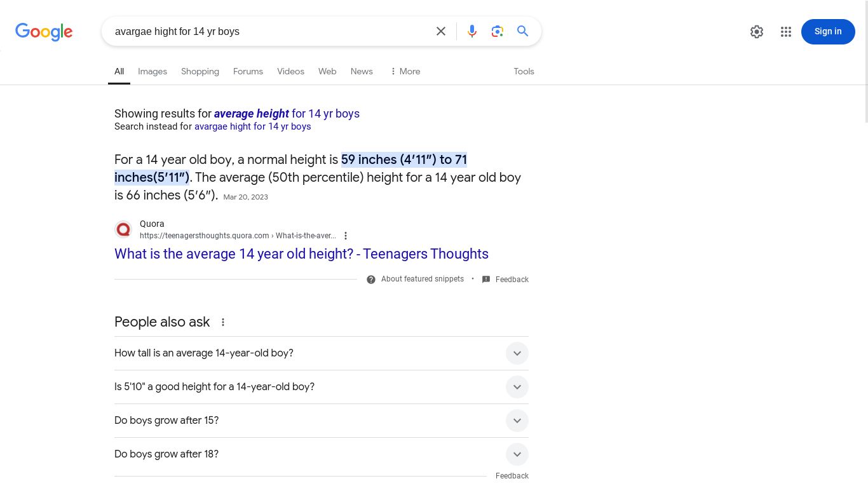Viewport: 868px width, 488px height.
Task: Open three-dot menu beside Quora result
Action: (346, 236)
